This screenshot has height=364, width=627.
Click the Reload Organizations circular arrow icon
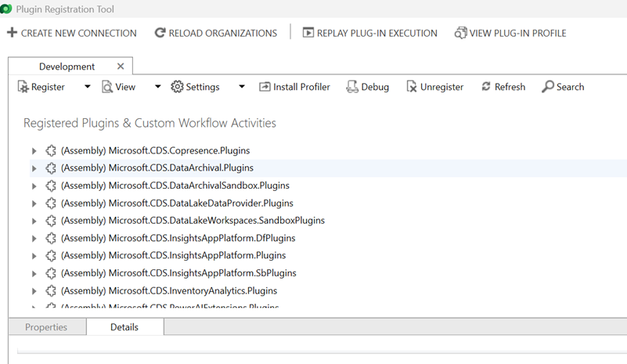[160, 33]
